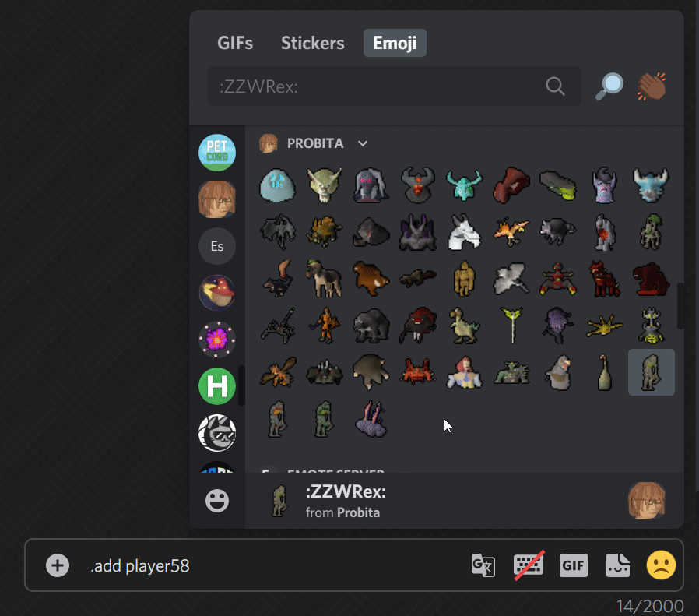
Task: Select the Es server emoji category
Action: pyautogui.click(x=217, y=246)
